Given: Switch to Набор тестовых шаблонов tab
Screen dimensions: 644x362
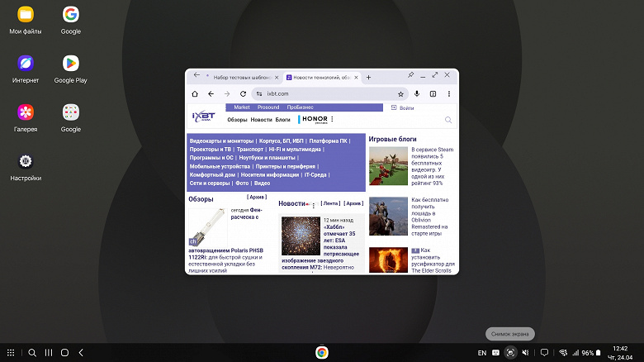Looking at the screenshot, I should (242, 78).
